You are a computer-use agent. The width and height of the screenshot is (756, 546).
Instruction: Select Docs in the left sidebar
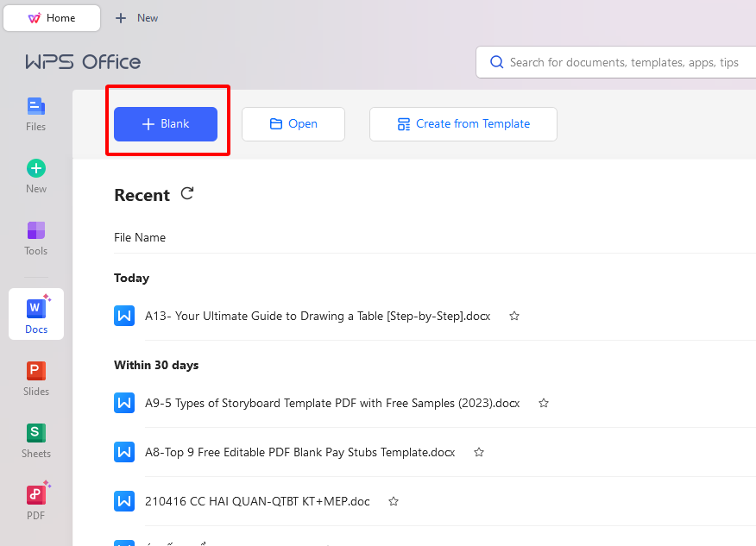[x=36, y=315]
